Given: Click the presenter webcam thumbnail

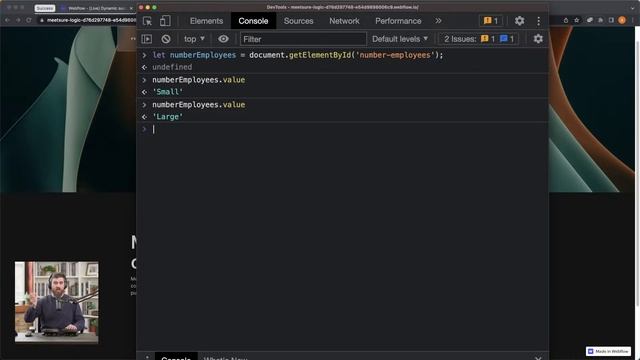Looking at the screenshot, I should pos(57,302).
